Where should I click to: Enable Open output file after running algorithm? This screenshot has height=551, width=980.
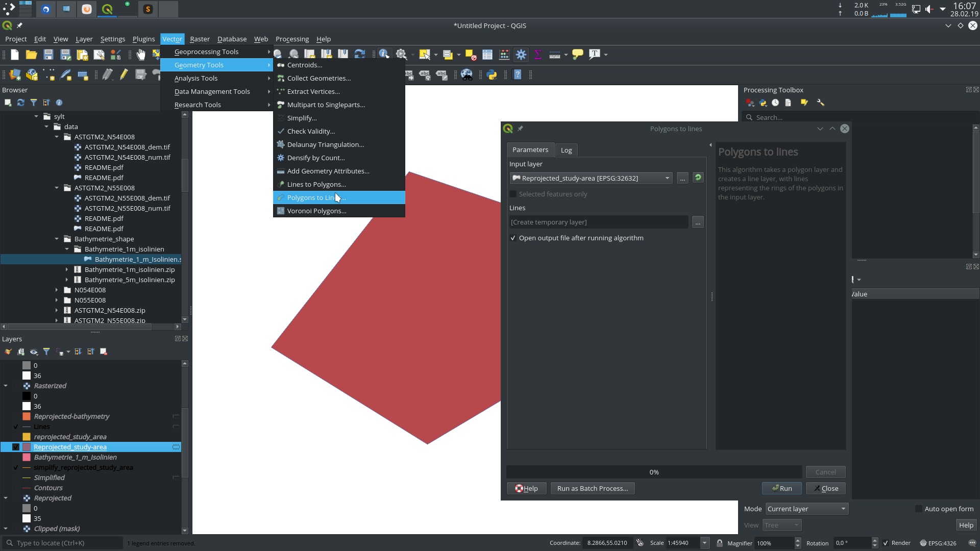click(x=513, y=237)
